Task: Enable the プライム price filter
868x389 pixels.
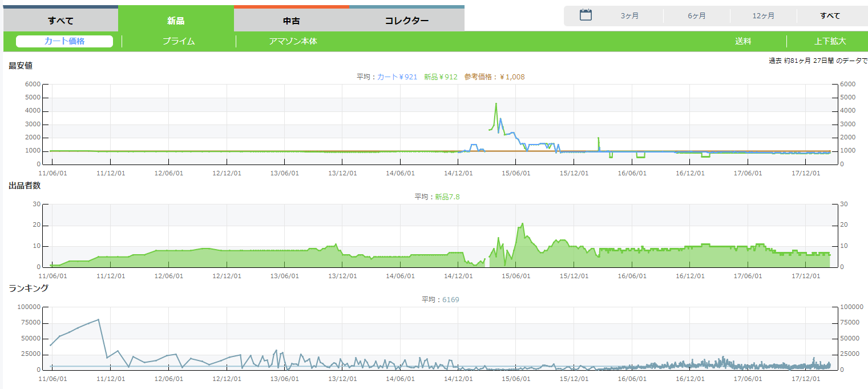Action: point(179,41)
